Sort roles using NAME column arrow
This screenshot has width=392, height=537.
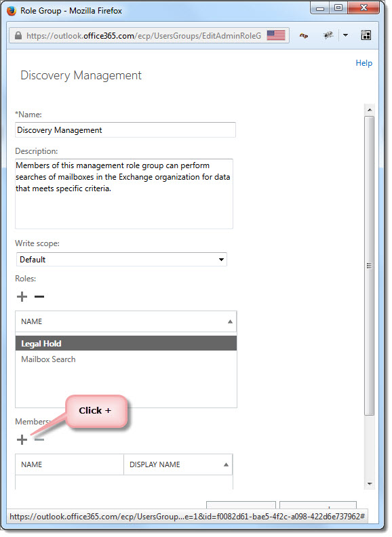(x=230, y=321)
